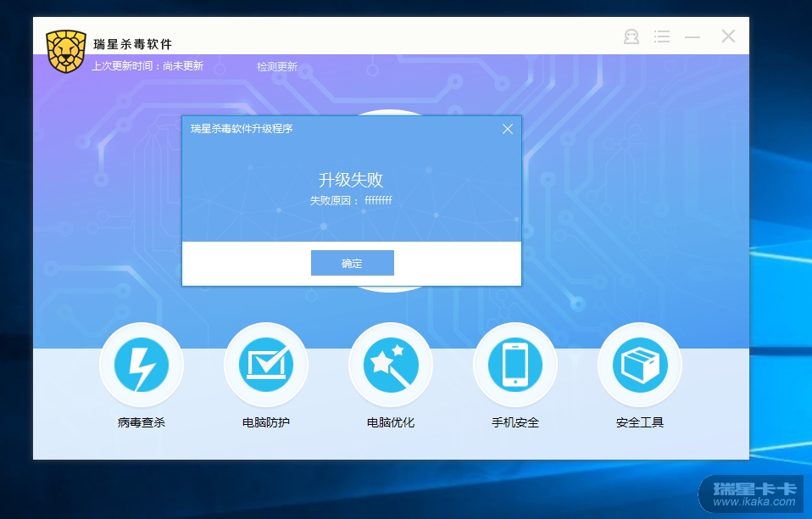Click the 瑞星杀毒软件 application title
812x519 pixels.
pyautogui.click(x=132, y=44)
